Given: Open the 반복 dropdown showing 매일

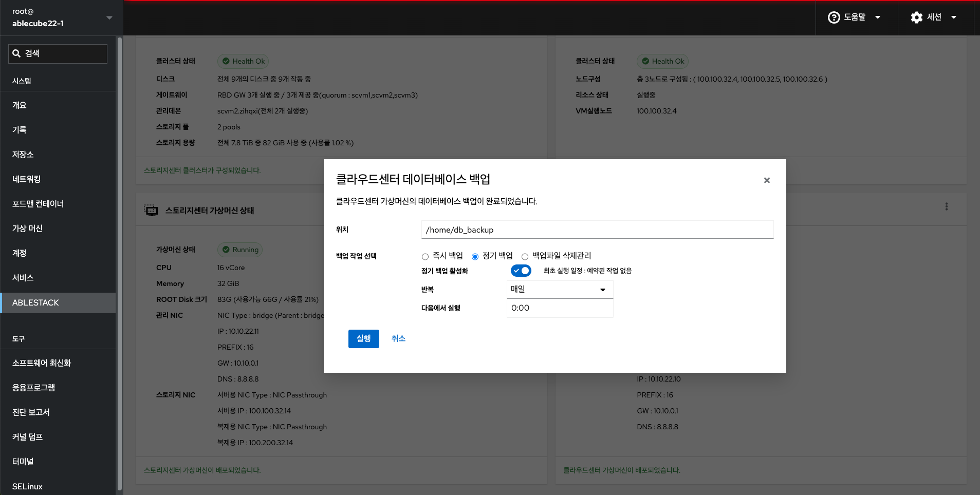Looking at the screenshot, I should pyautogui.click(x=559, y=290).
